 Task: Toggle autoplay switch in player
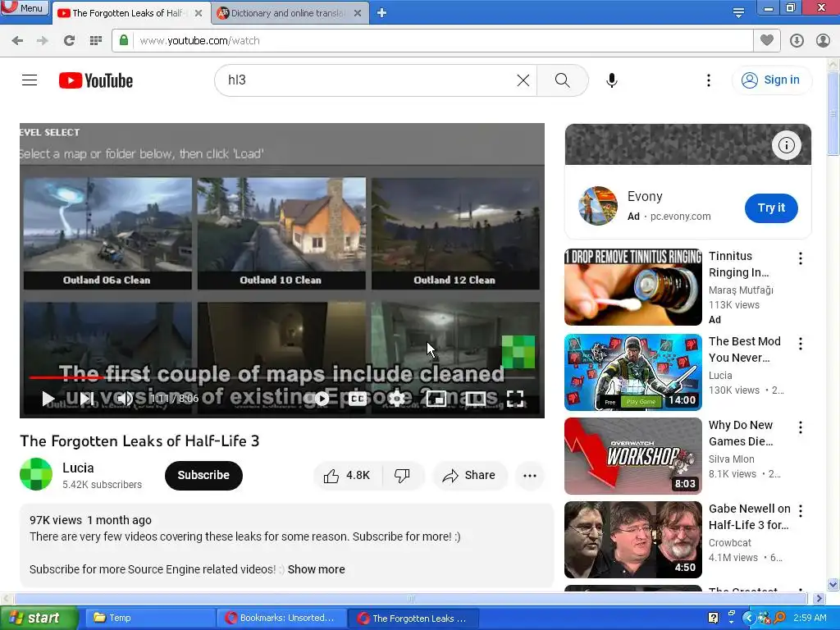coord(322,398)
